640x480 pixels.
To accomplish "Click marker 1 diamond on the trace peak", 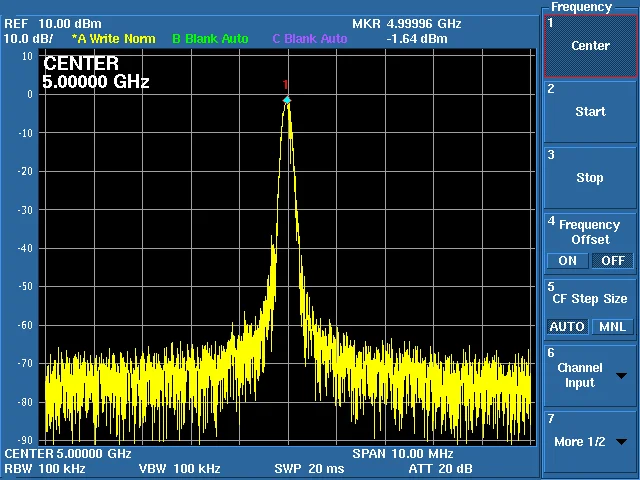I will pos(287,100).
